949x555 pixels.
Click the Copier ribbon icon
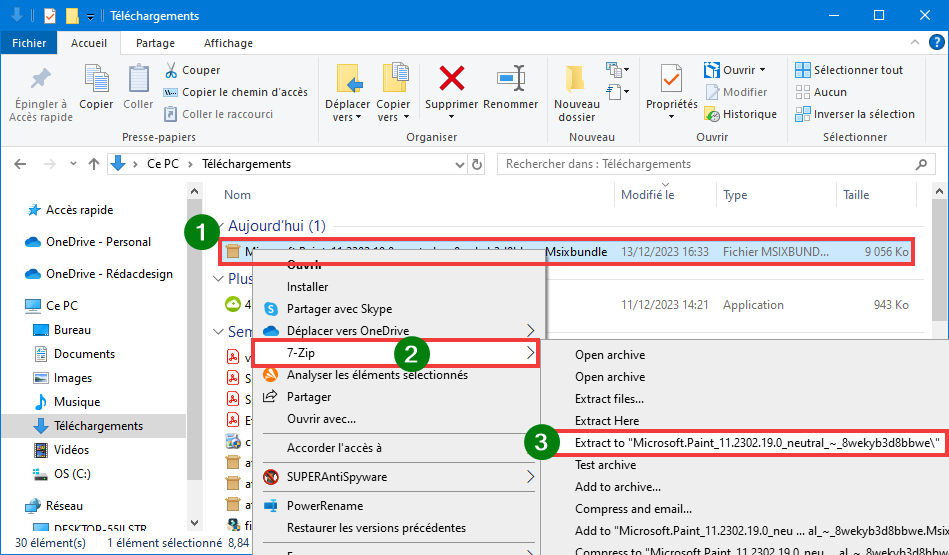click(96, 79)
